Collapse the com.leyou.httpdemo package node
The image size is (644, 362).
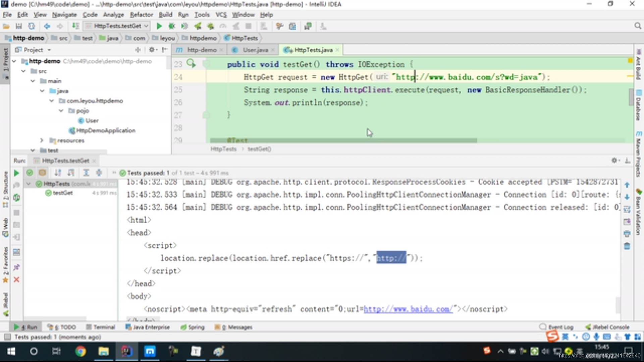[x=51, y=101]
